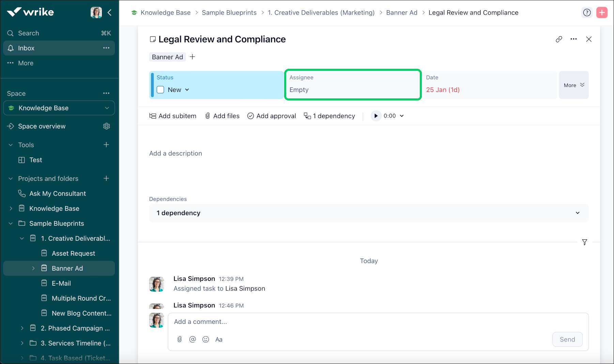This screenshot has width=614, height=364.
Task: Open Inbox in the sidebar
Action: (x=26, y=48)
